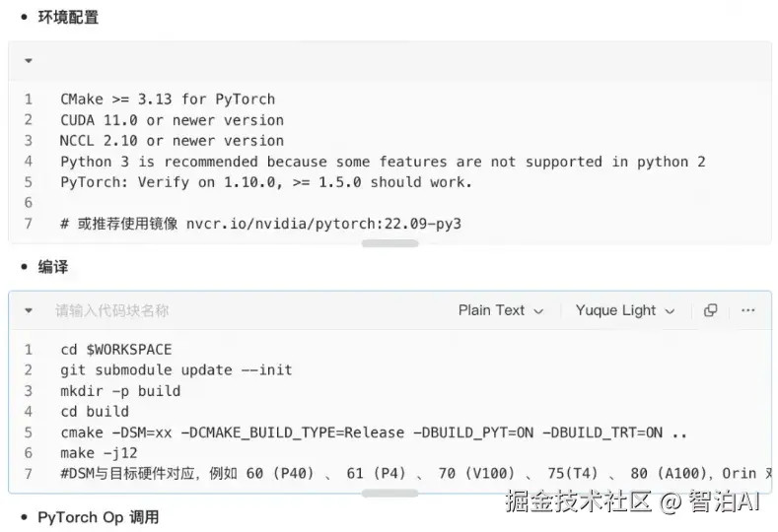
Task: Click the PyTorch Op 调用 heading
Action: [x=99, y=517]
